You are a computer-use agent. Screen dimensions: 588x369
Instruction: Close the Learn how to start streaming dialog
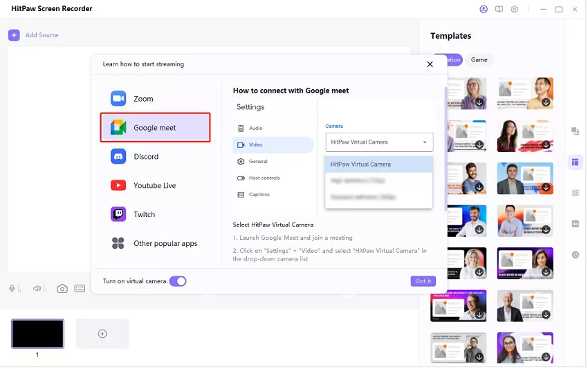pos(430,64)
